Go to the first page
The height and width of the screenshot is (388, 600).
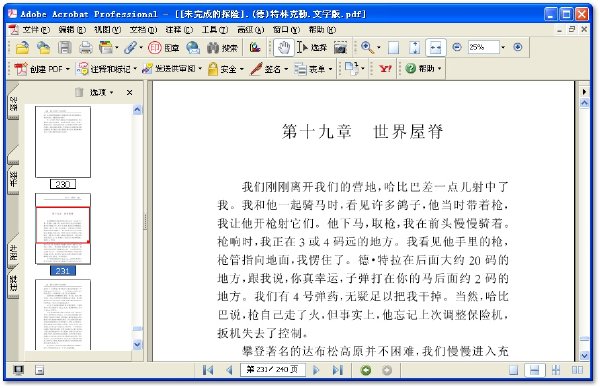208,370
